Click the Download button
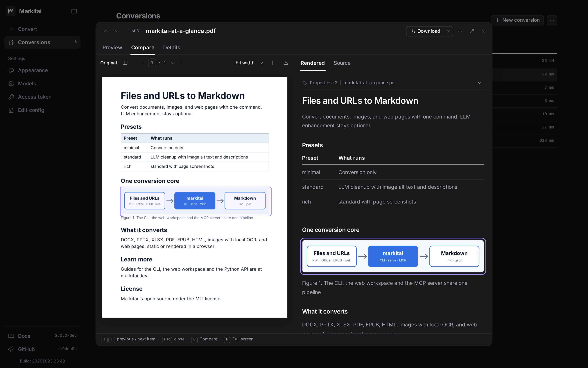Image resolution: width=588 pixels, height=368 pixels. point(425,31)
